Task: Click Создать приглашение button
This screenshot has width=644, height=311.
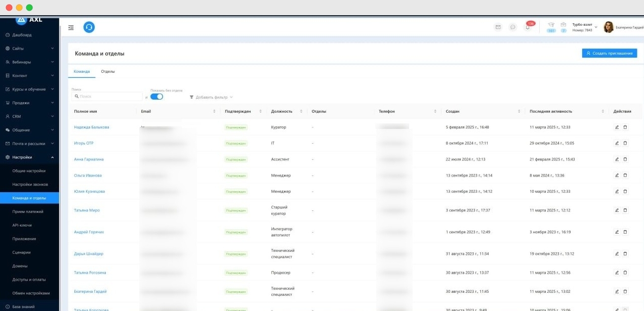Action: (x=610, y=53)
